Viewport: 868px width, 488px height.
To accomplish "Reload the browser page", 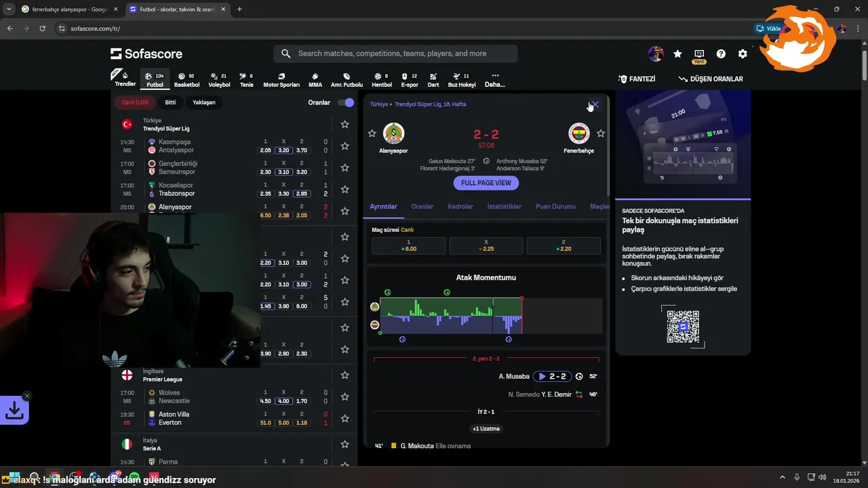I will point(42,28).
